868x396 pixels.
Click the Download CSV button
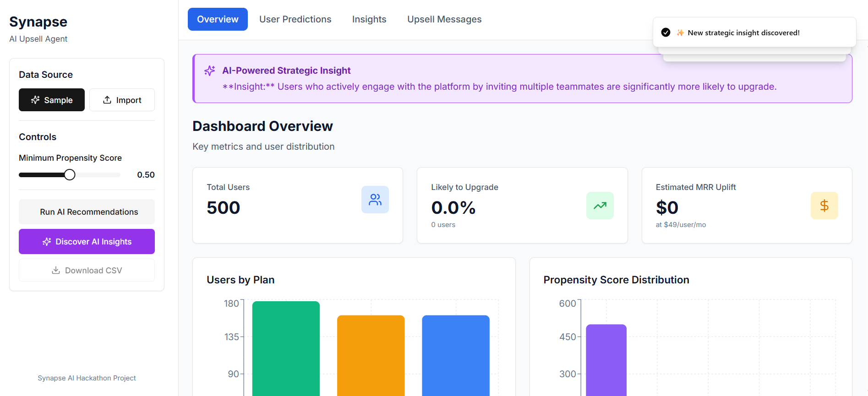click(87, 270)
